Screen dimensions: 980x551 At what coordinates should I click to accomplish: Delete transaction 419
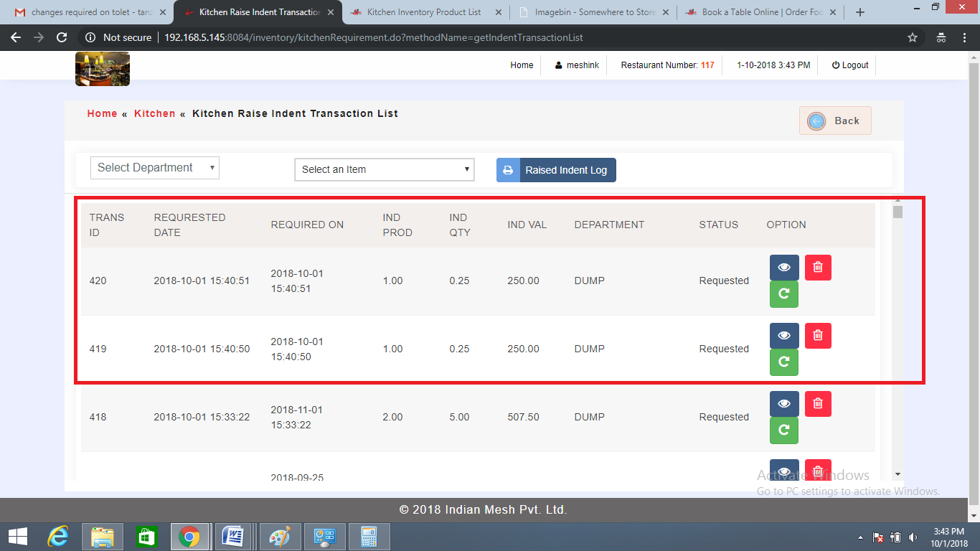tap(818, 336)
